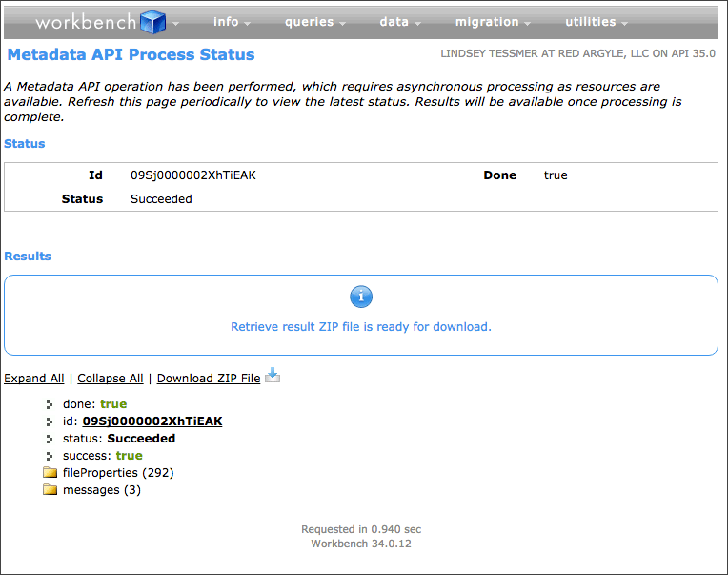Open the messages (3) folder icon
This screenshot has height=575, width=728.
50,489
